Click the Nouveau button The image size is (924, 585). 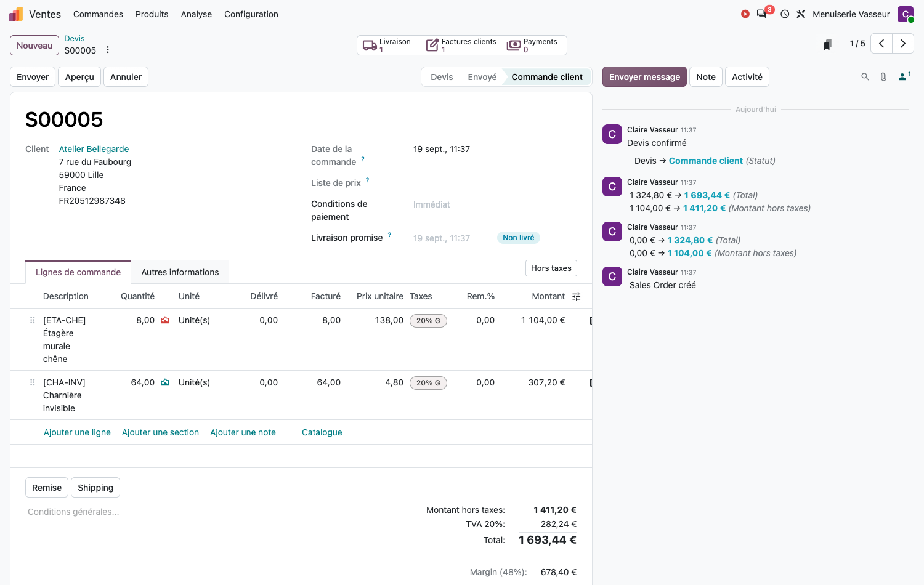(x=34, y=46)
